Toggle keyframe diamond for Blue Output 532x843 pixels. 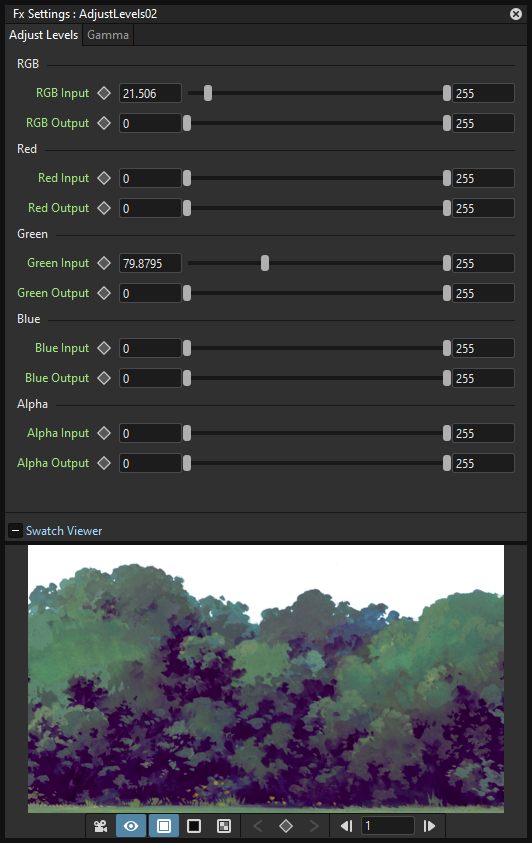tap(104, 378)
